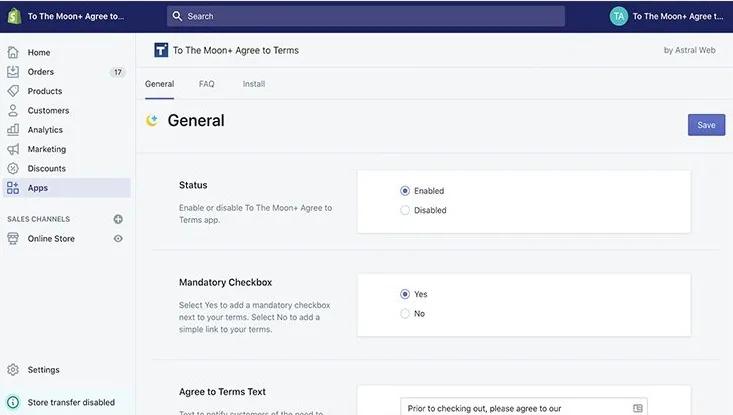View Online Store with eye icon
Screen dimensions: 733x415
[x=118, y=238]
